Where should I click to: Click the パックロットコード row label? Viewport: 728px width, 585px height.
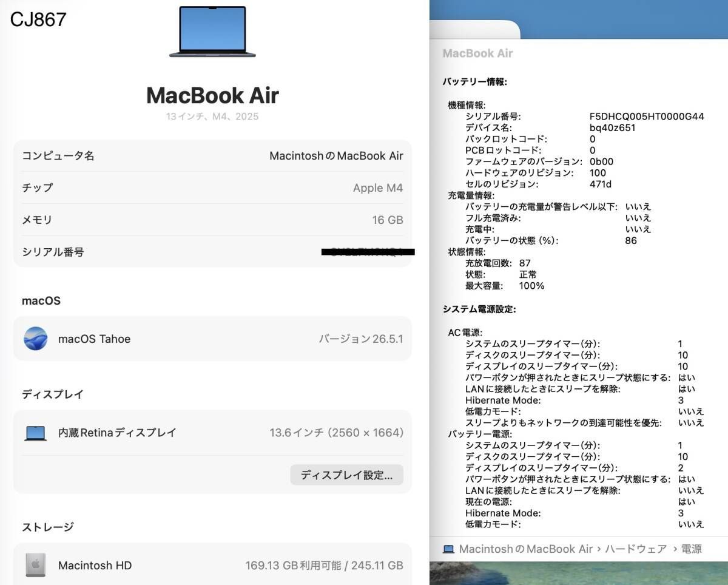coord(506,139)
